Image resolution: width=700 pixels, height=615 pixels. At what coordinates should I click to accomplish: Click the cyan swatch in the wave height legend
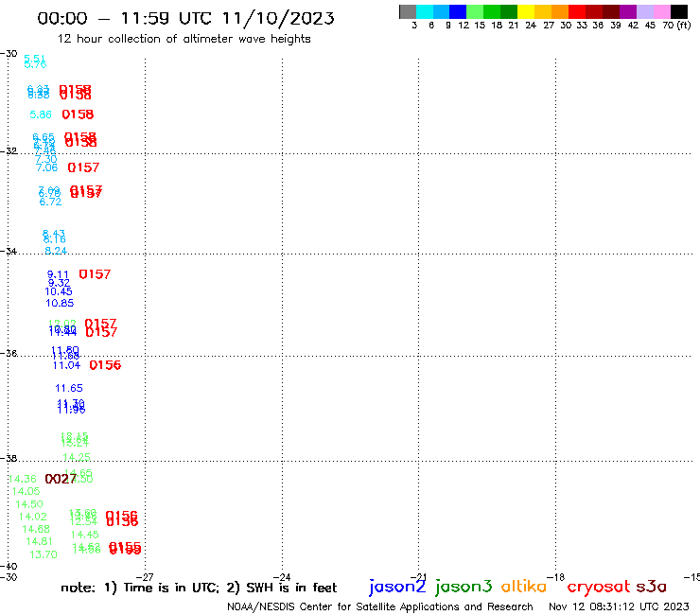pos(425,11)
